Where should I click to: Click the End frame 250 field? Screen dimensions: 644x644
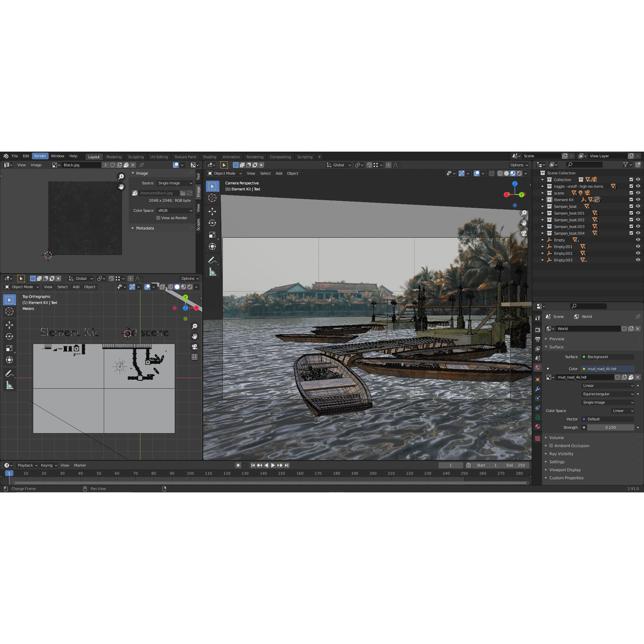[516, 465]
